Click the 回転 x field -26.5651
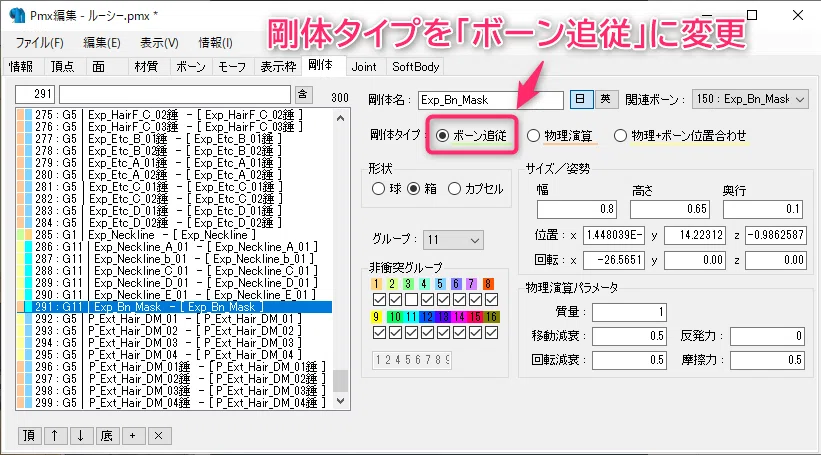 coord(614,260)
